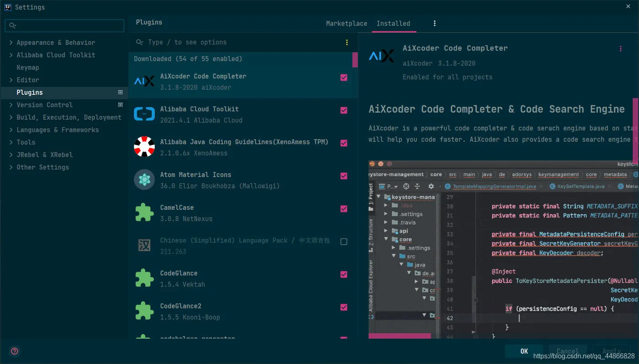Viewport: 639px width, 364px height.
Task: Click the project-scope icon on the Version Control row
Action: pyautogui.click(x=120, y=104)
